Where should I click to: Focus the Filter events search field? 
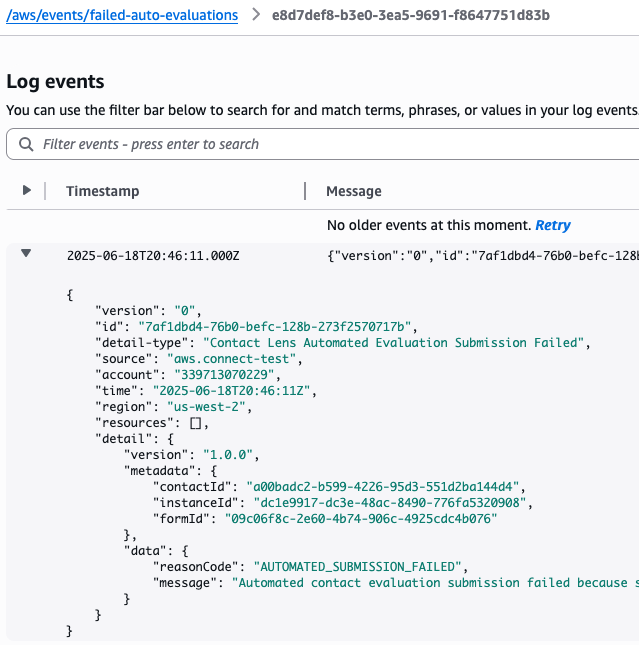coord(330,144)
